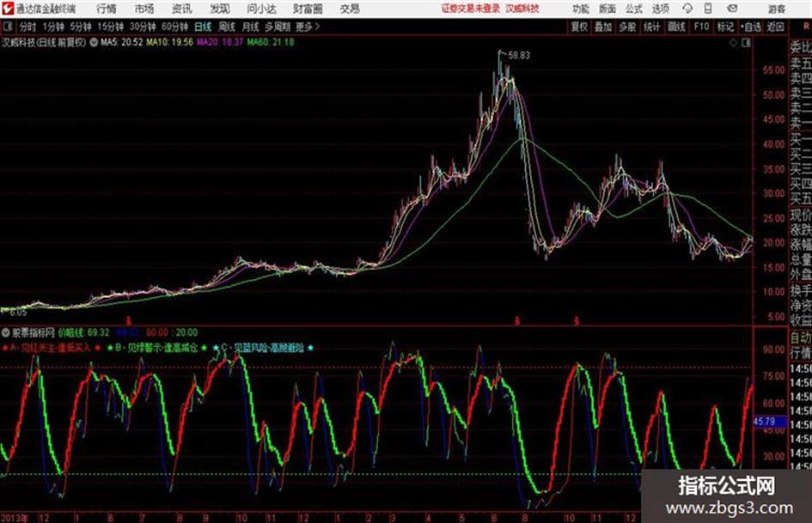The height and width of the screenshot is (523, 812).
Task: Toggle the right info panel icon
Action: tap(746, 43)
